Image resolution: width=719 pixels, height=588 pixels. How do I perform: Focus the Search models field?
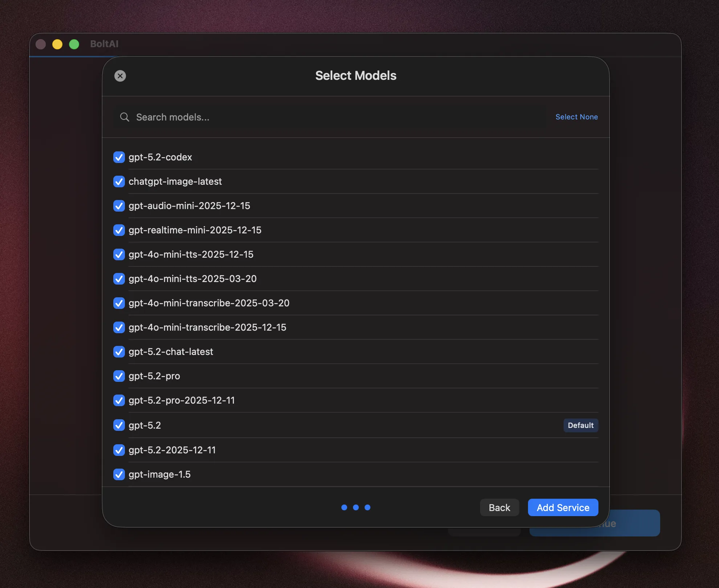pos(329,117)
